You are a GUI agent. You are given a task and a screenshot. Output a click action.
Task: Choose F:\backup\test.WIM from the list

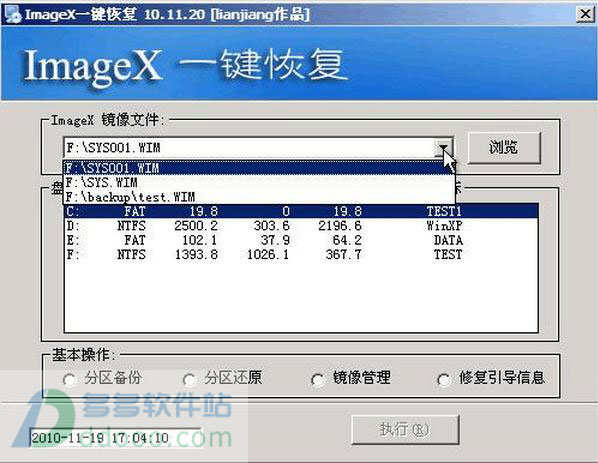(x=259, y=197)
